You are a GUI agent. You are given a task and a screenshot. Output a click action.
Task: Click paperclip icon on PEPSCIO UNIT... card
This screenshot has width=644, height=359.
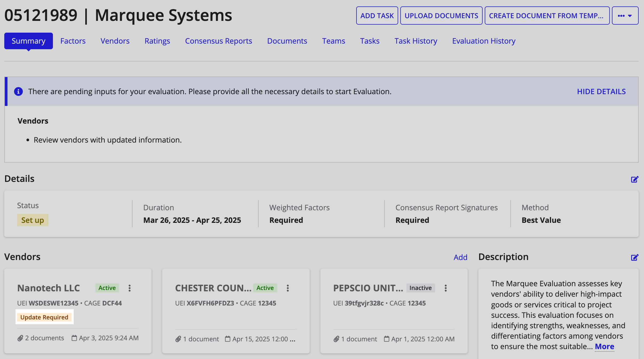[x=336, y=339]
